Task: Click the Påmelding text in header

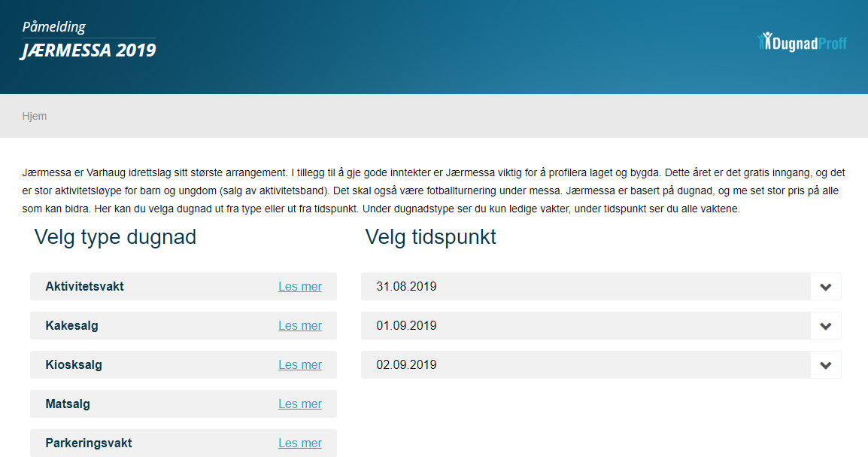Action: click(53, 27)
